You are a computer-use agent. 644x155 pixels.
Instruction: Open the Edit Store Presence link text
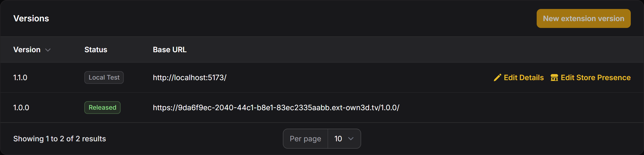[x=596, y=77]
